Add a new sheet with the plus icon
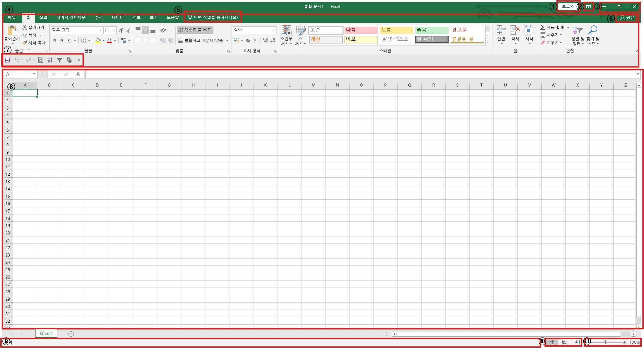 71,334
